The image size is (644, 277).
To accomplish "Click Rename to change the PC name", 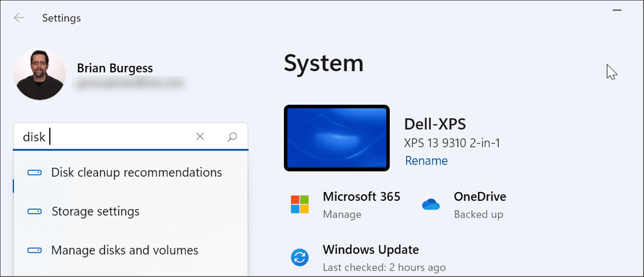I will pyautogui.click(x=426, y=160).
